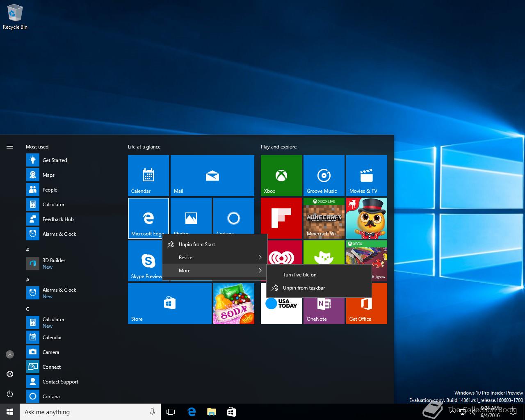Open the OneNote tile
Viewport: 525px width, 420px height.
(324, 308)
